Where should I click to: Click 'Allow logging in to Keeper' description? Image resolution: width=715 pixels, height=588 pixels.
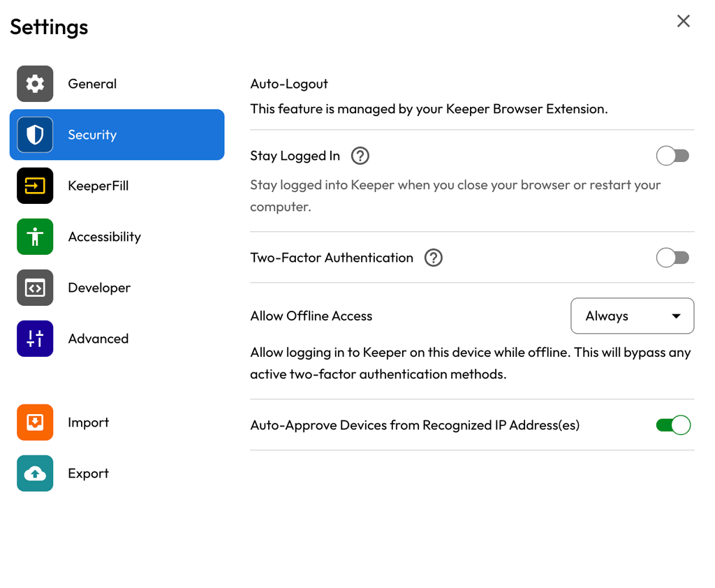[470, 364]
